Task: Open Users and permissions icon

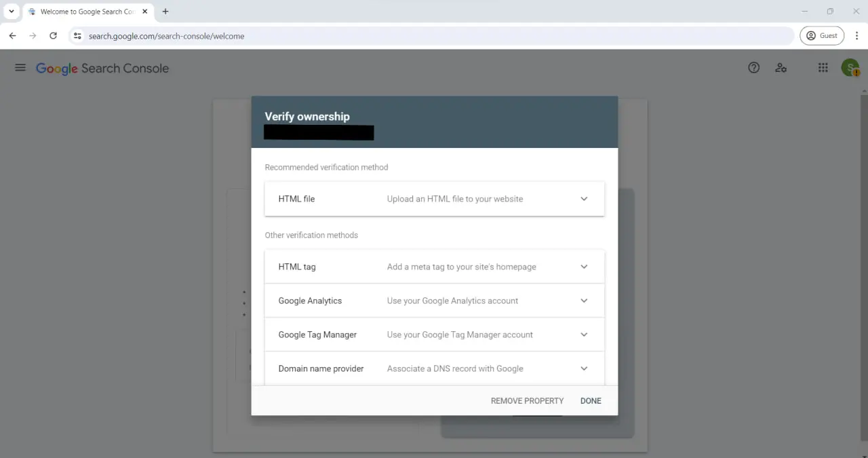Action: [x=781, y=68]
